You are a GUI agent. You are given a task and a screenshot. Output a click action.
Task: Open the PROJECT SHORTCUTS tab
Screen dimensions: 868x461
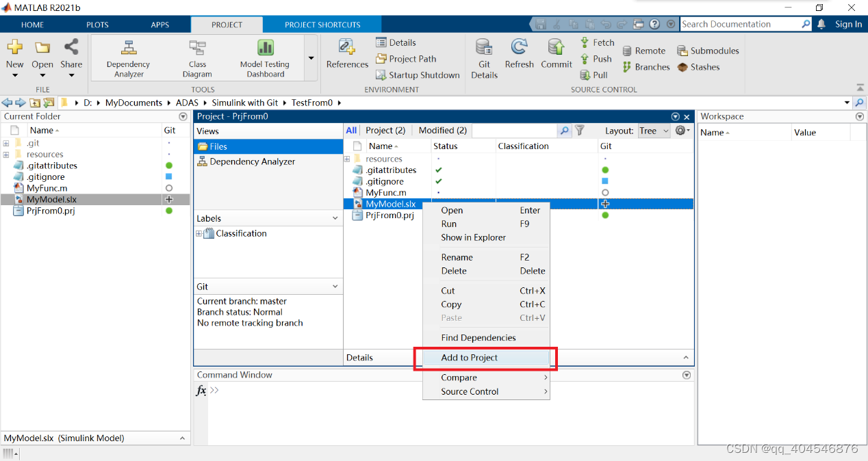pyautogui.click(x=322, y=25)
